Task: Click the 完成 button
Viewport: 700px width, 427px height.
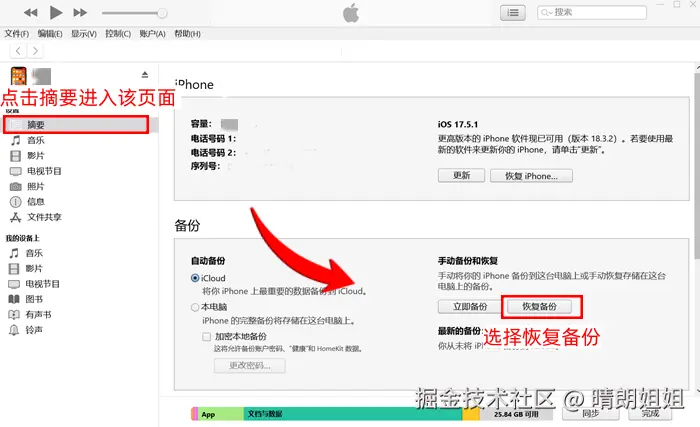Action: pyautogui.click(x=650, y=413)
